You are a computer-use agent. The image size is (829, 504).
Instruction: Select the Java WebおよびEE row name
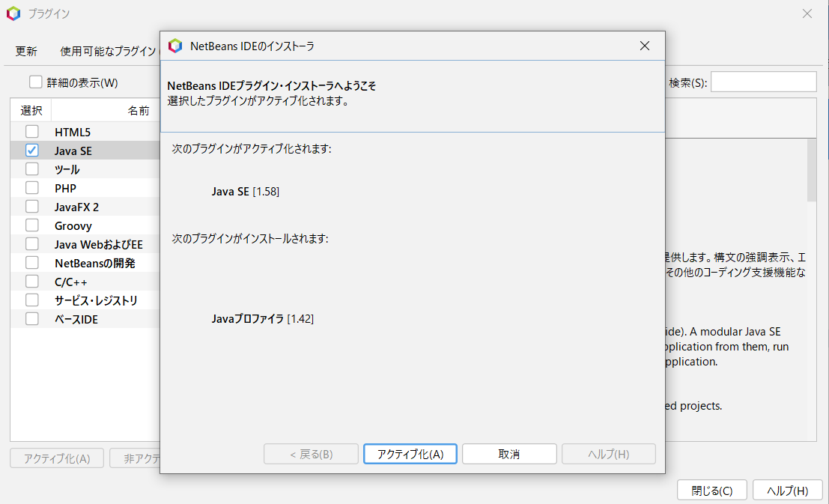click(98, 244)
